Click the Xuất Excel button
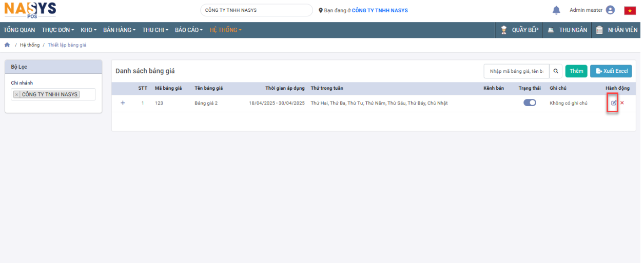 pyautogui.click(x=611, y=71)
